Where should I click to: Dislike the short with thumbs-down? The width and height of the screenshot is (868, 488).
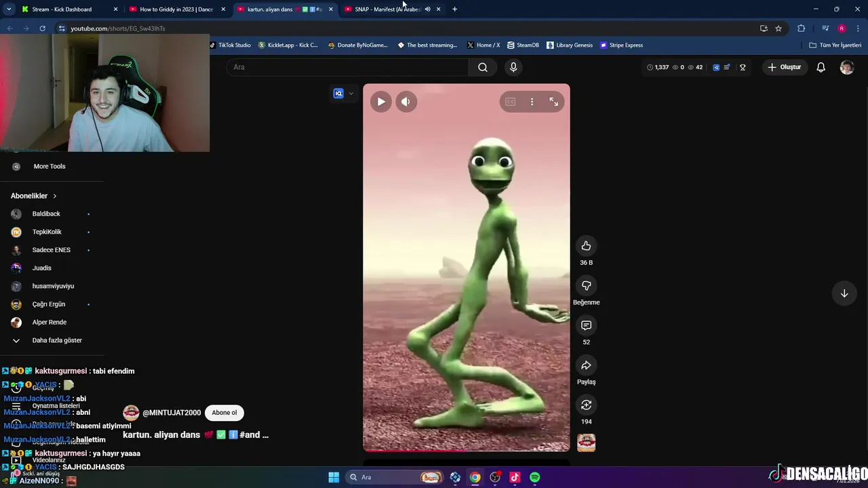coord(586,285)
